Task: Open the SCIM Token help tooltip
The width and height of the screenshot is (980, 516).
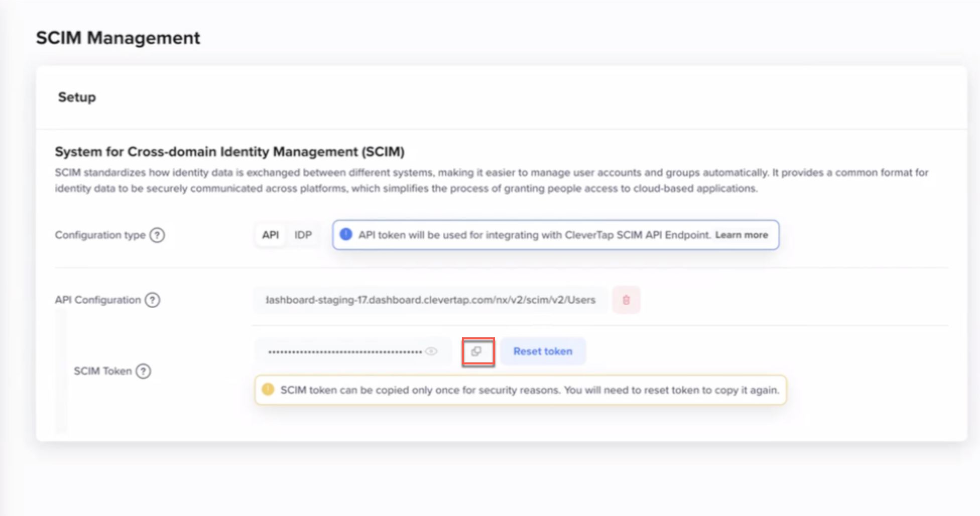Action: [x=145, y=371]
